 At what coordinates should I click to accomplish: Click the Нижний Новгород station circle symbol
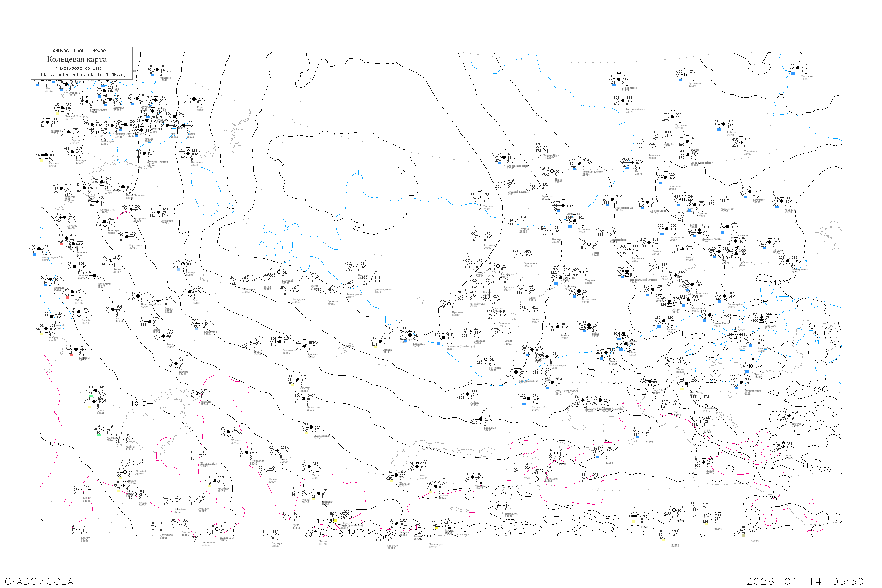62,108
